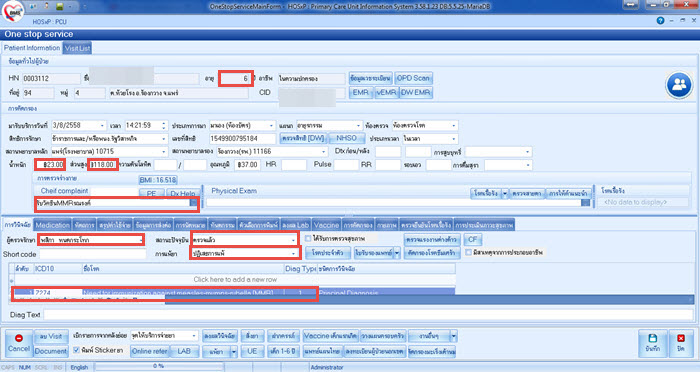Click the HN field 0003112
Screen dimensions: 700x372
(51, 79)
